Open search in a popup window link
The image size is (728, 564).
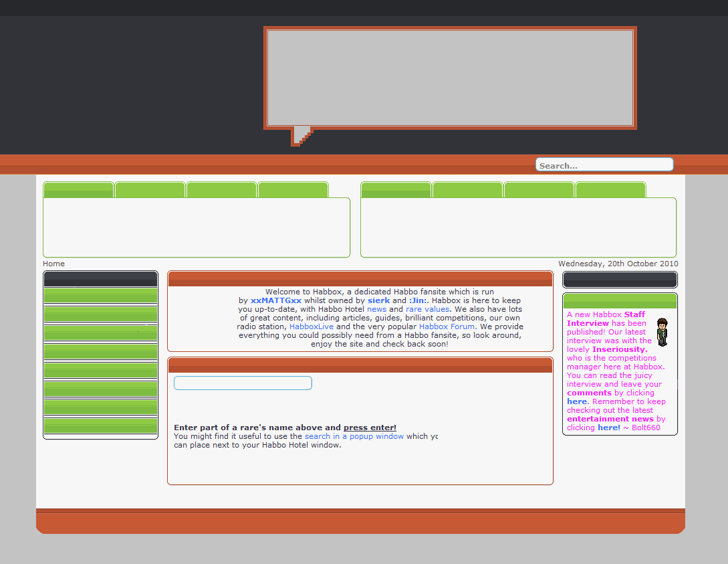[354, 436]
